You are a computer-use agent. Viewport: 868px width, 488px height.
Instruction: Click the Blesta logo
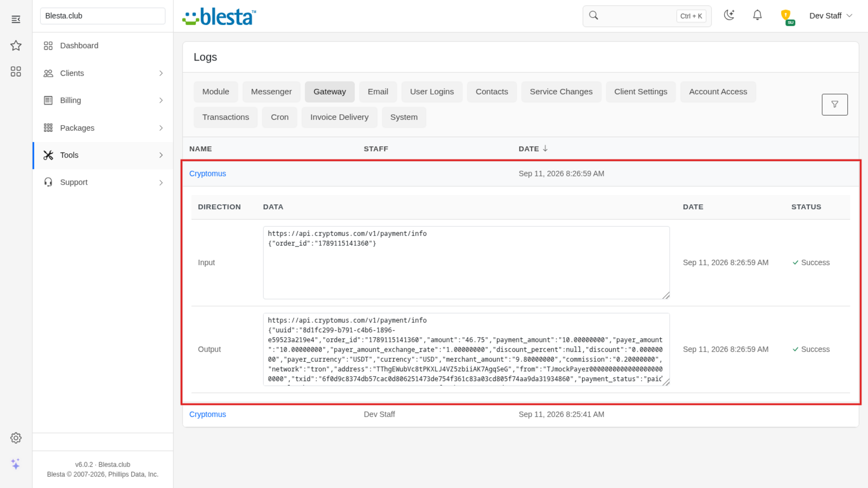click(x=219, y=16)
